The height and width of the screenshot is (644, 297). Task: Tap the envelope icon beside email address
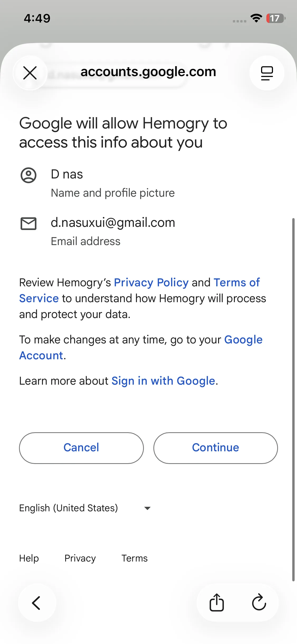(x=29, y=224)
